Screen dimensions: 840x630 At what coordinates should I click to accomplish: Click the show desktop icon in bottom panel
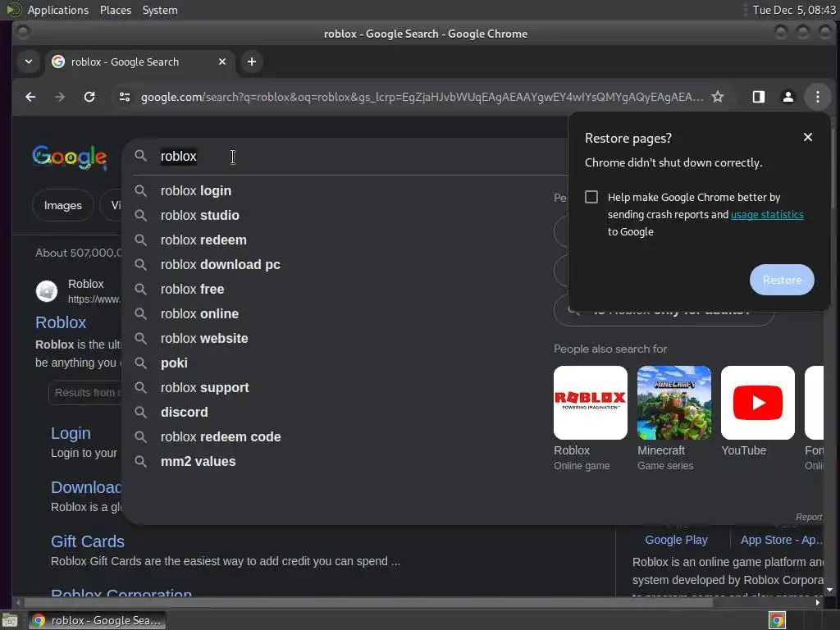coord(10,621)
